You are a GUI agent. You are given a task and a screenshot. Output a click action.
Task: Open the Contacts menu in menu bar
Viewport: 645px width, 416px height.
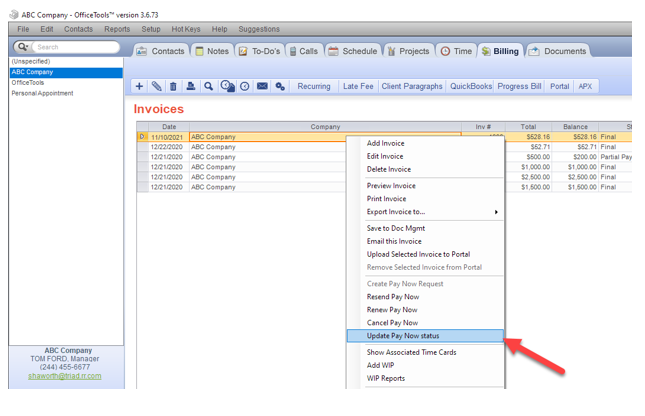(x=78, y=29)
